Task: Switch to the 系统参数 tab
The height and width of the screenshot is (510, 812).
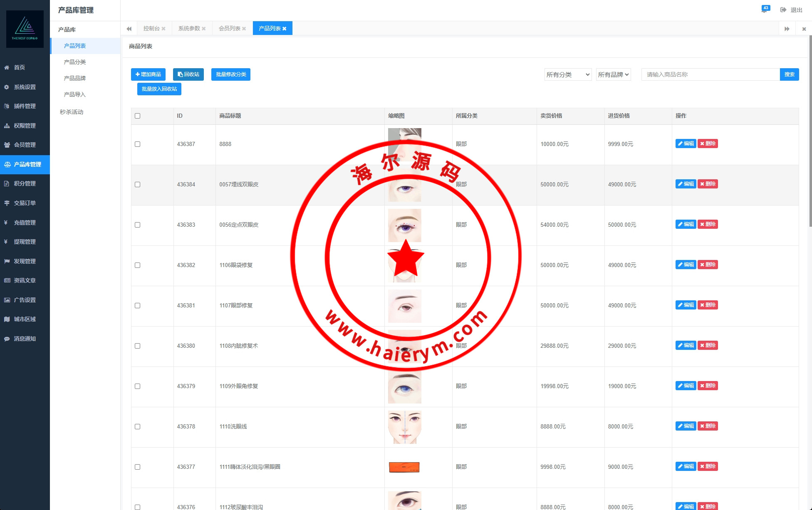Action: coord(189,28)
